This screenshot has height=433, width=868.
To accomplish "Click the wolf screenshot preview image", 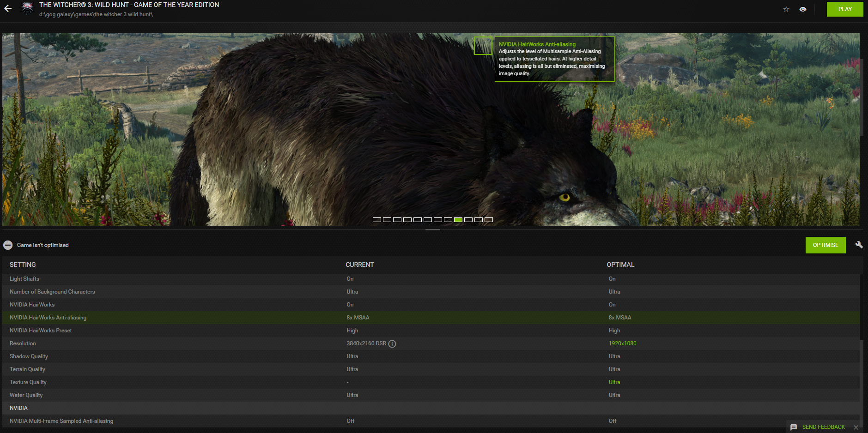I will pyautogui.click(x=431, y=129).
